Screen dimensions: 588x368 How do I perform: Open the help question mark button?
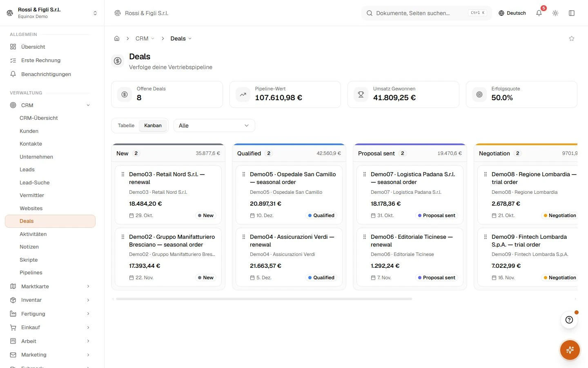click(x=569, y=320)
